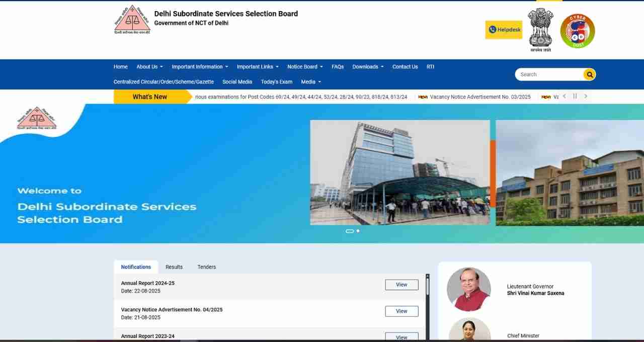View the Annual Report 2024-25

pyautogui.click(x=401, y=285)
